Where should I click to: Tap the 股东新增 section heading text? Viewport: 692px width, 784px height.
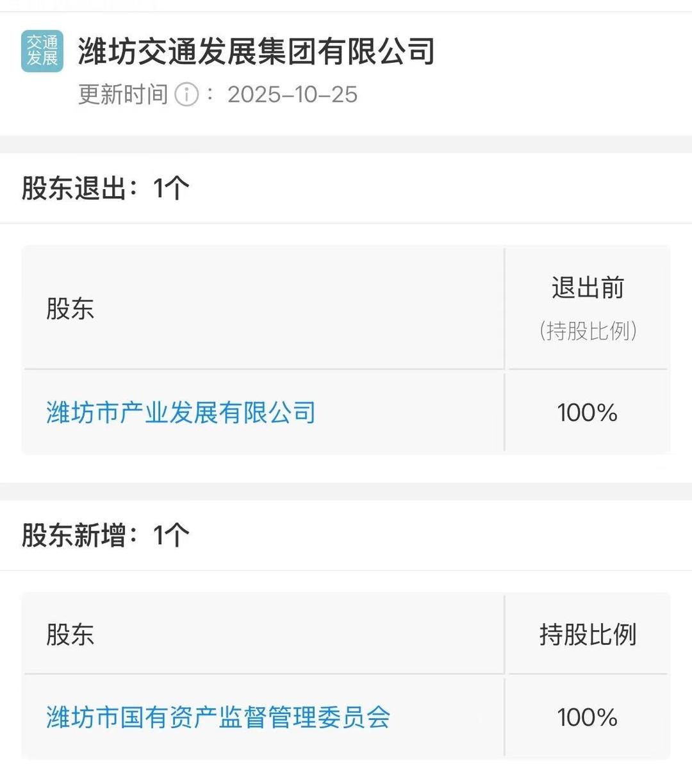(74, 535)
